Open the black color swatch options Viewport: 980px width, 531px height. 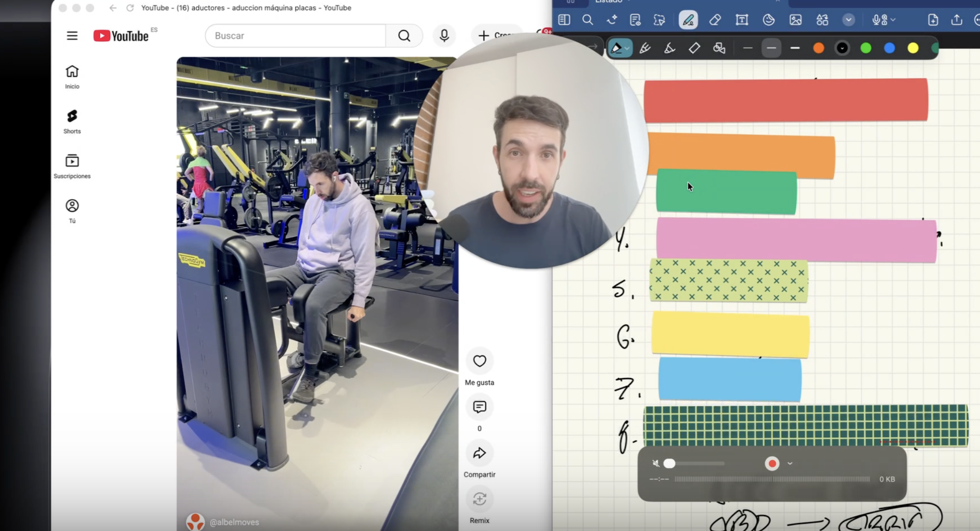842,48
